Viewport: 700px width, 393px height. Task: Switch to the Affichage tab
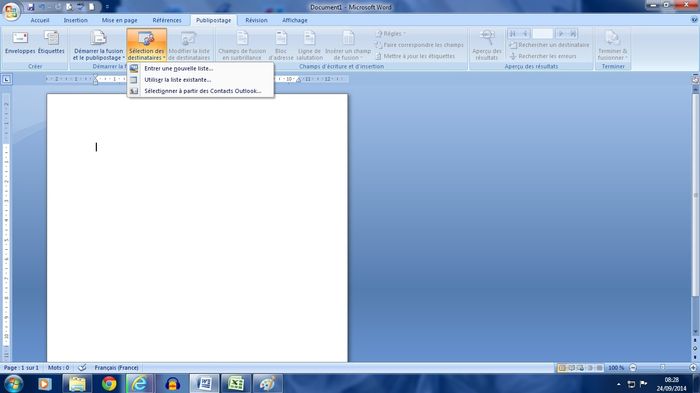(x=295, y=20)
